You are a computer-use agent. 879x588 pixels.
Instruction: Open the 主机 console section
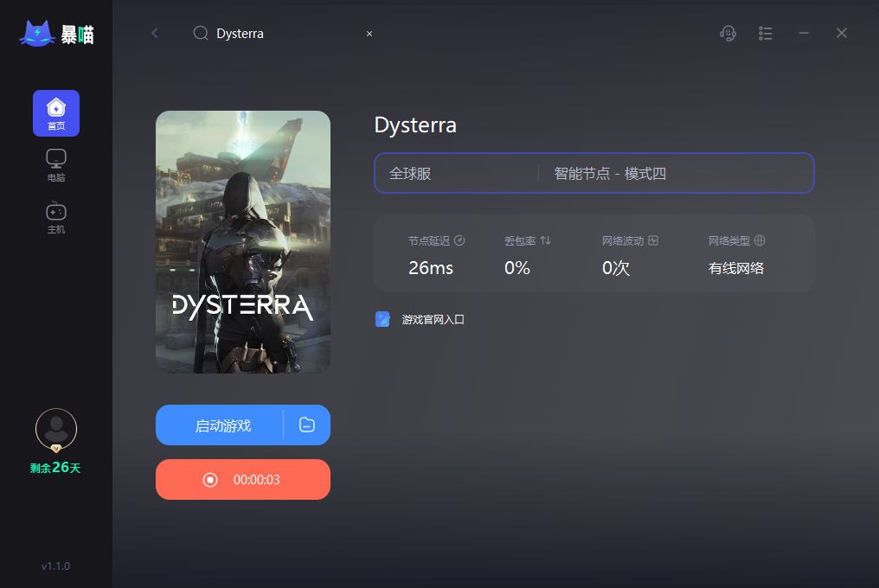click(56, 218)
